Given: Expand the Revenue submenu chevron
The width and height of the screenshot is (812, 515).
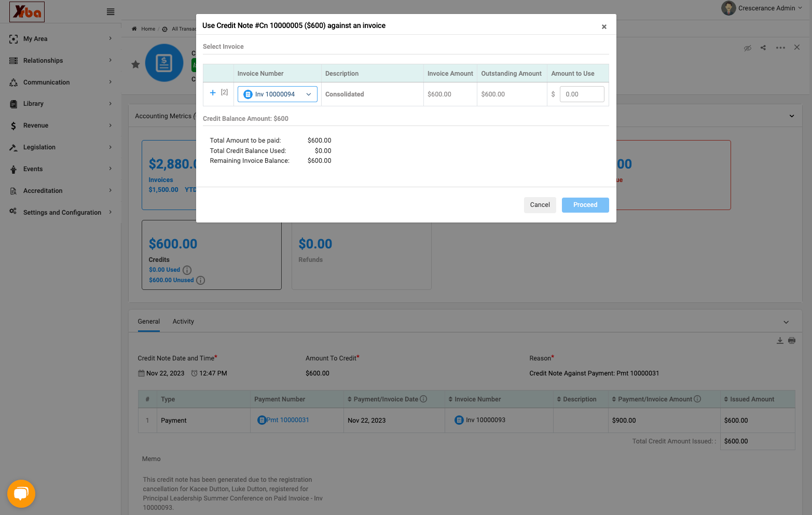Looking at the screenshot, I should point(111,126).
